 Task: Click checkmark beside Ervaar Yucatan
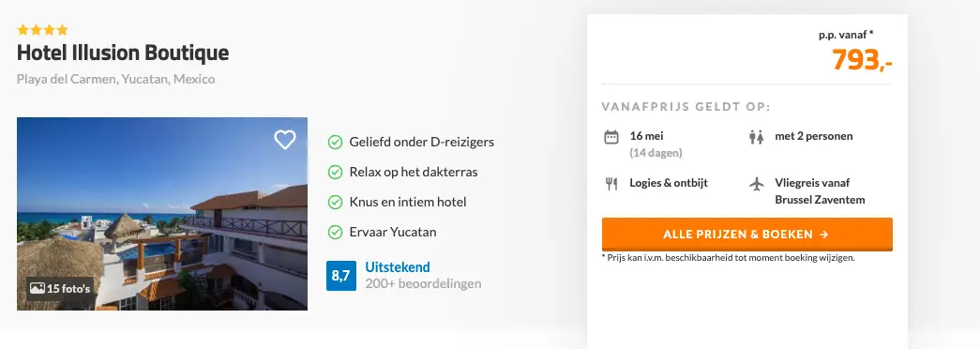335,232
